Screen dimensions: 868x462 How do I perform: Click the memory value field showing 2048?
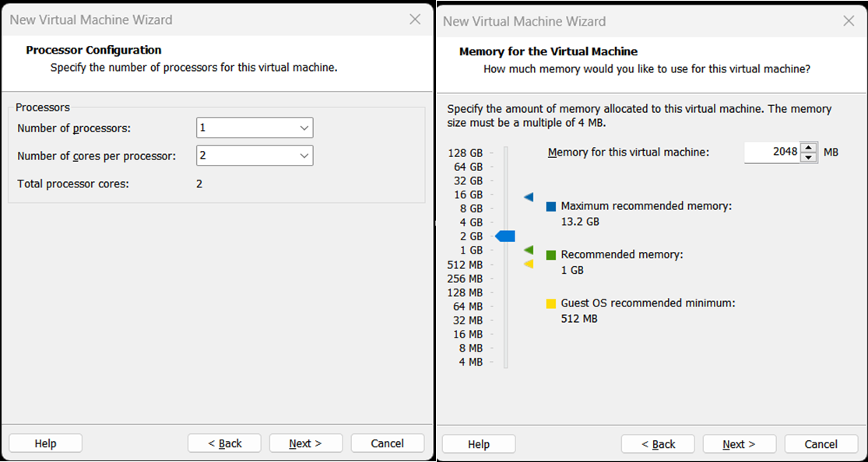(x=772, y=152)
